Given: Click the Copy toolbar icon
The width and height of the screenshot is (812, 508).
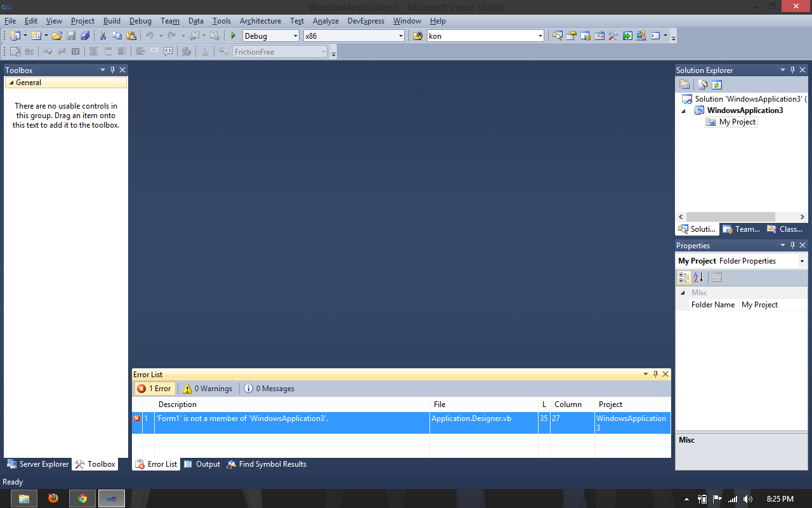Looking at the screenshot, I should [117, 36].
